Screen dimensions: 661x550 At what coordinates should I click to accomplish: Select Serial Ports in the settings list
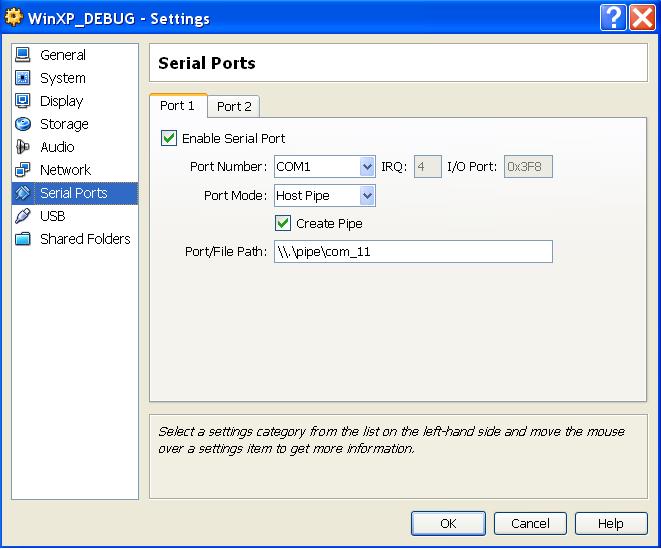coord(74,193)
